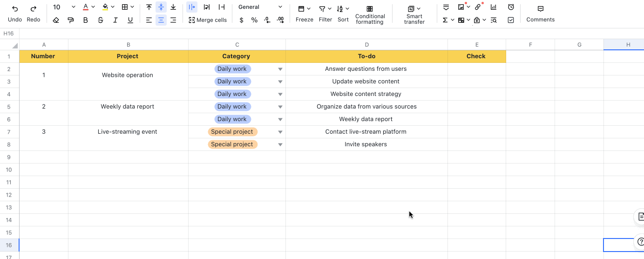The width and height of the screenshot is (644, 259).
Task: Click the alarm clock reminder icon
Action: [511, 7]
